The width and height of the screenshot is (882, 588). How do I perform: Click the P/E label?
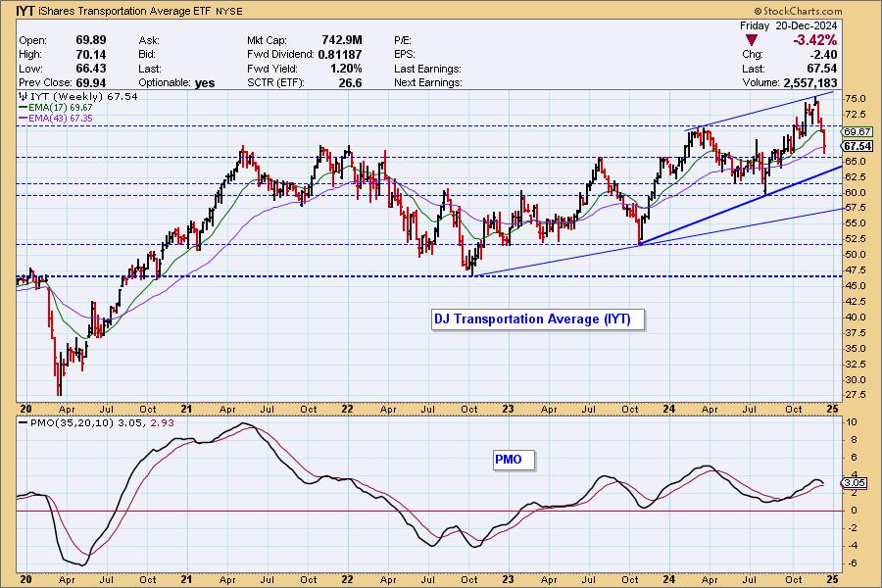403,40
